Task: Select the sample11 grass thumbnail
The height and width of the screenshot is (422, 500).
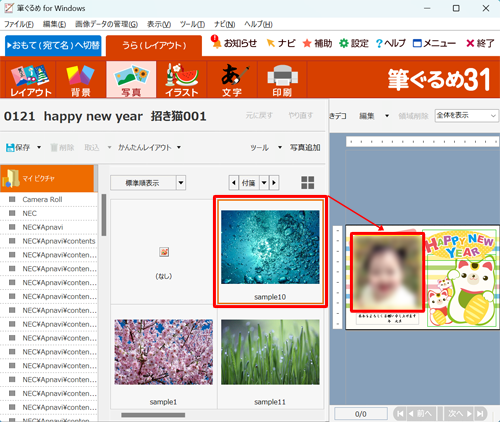Action: (270, 352)
